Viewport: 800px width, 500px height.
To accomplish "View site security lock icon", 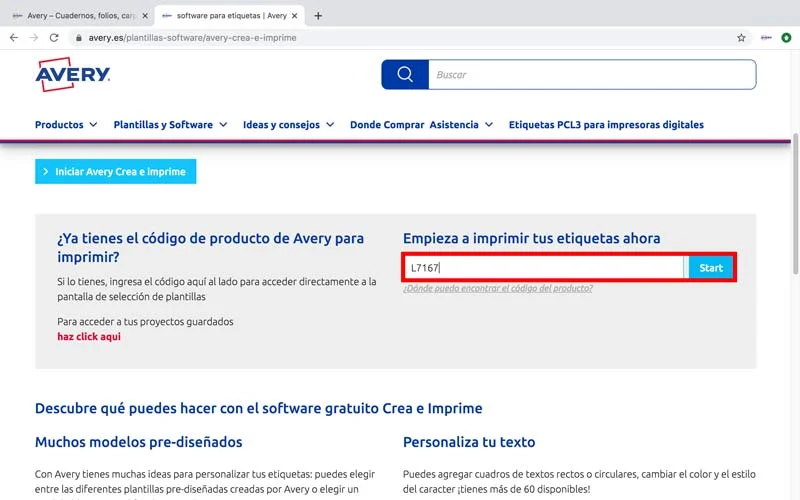I will pyautogui.click(x=79, y=38).
